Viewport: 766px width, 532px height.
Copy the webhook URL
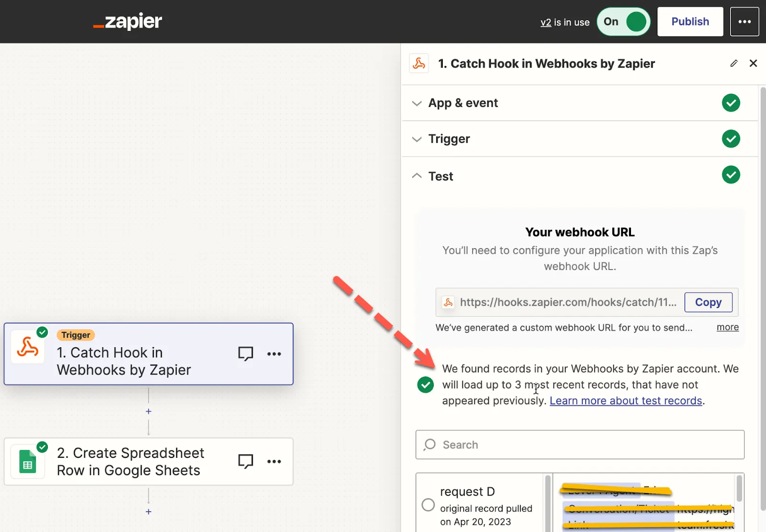click(708, 302)
